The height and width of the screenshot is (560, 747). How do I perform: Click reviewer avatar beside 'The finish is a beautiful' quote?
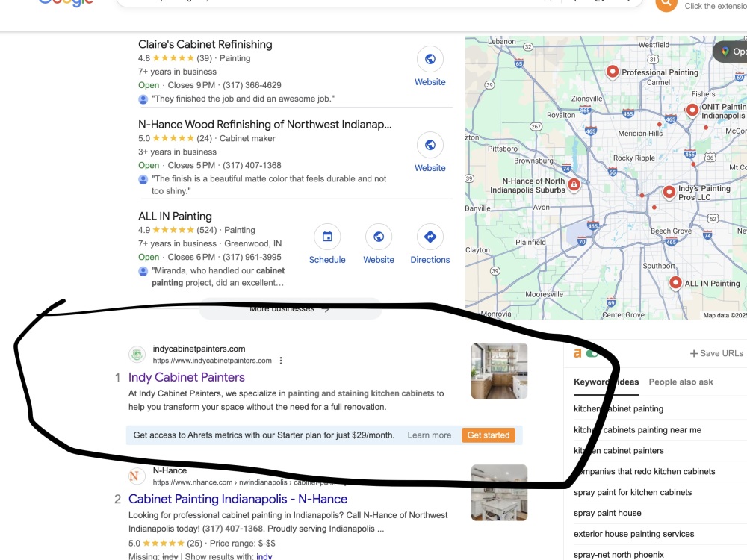point(143,179)
